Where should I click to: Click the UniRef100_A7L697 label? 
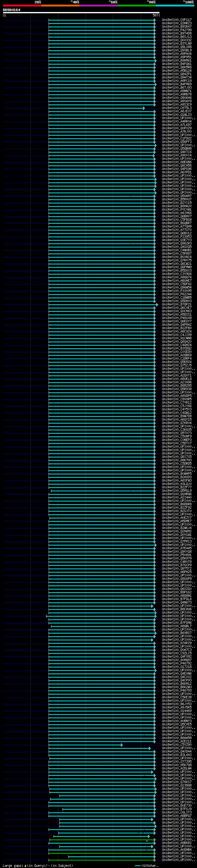[x=177, y=125]
